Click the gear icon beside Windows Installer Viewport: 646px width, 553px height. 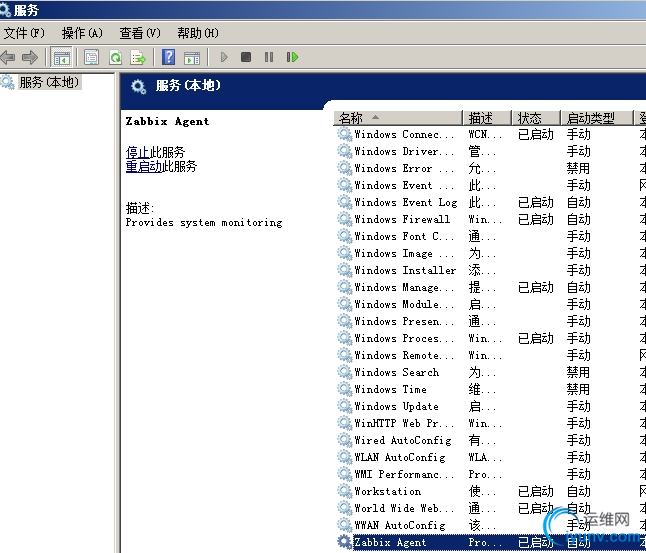(344, 270)
